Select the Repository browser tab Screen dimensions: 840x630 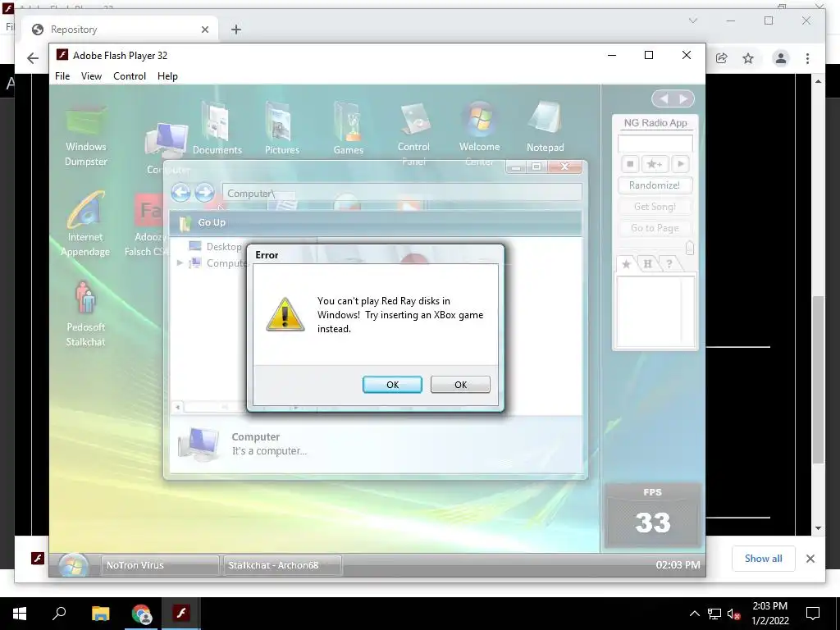120,30
